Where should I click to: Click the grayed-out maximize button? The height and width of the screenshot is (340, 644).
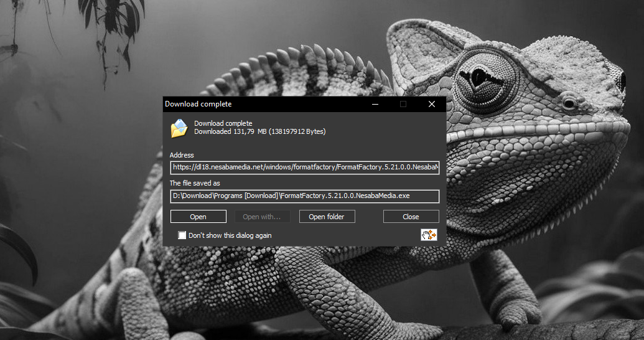tap(403, 104)
